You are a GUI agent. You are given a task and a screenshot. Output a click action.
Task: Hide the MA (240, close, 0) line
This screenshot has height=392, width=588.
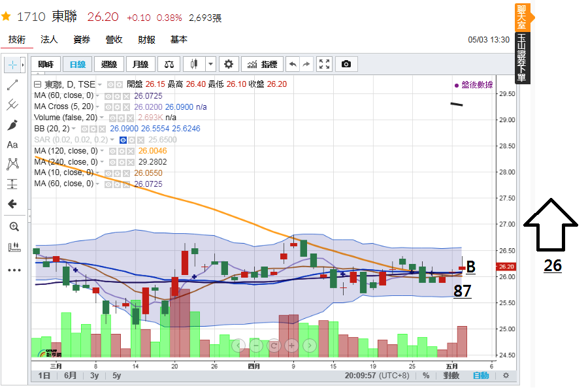[113, 163]
